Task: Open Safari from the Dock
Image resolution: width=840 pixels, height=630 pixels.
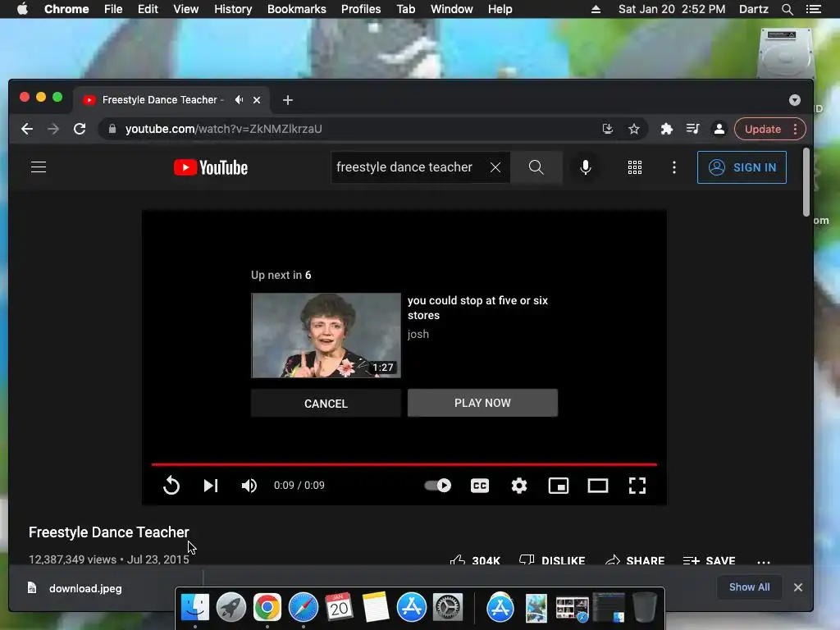Action: tap(304, 608)
